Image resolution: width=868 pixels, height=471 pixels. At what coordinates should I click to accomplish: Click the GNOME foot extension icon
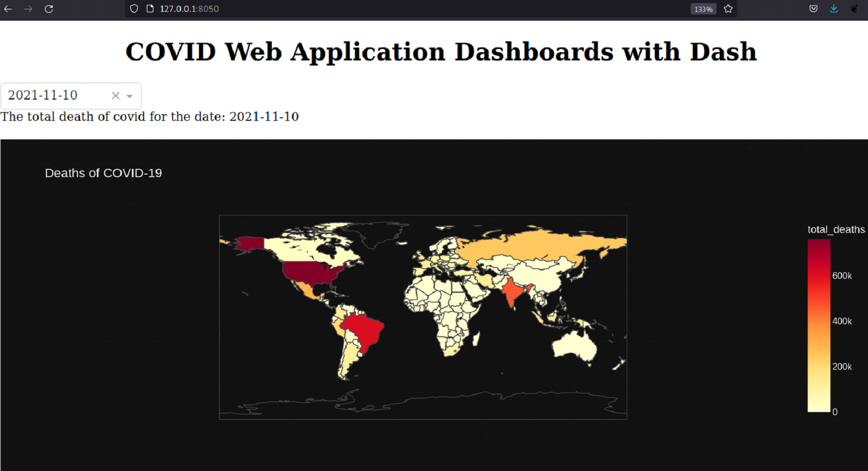(854, 9)
